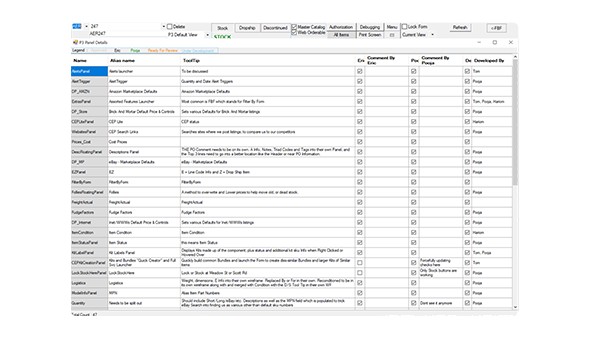Toggle Dev checkbox in Prices_Cost row
Viewport: 590px width, 360px height.
tap(467, 142)
